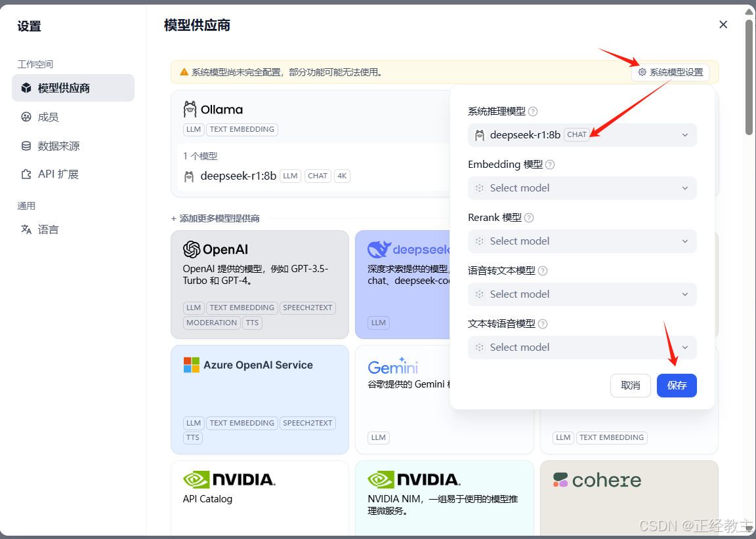Viewport: 756px width, 539px height.
Task: Click the OpenAI logo icon
Action: [192, 250]
